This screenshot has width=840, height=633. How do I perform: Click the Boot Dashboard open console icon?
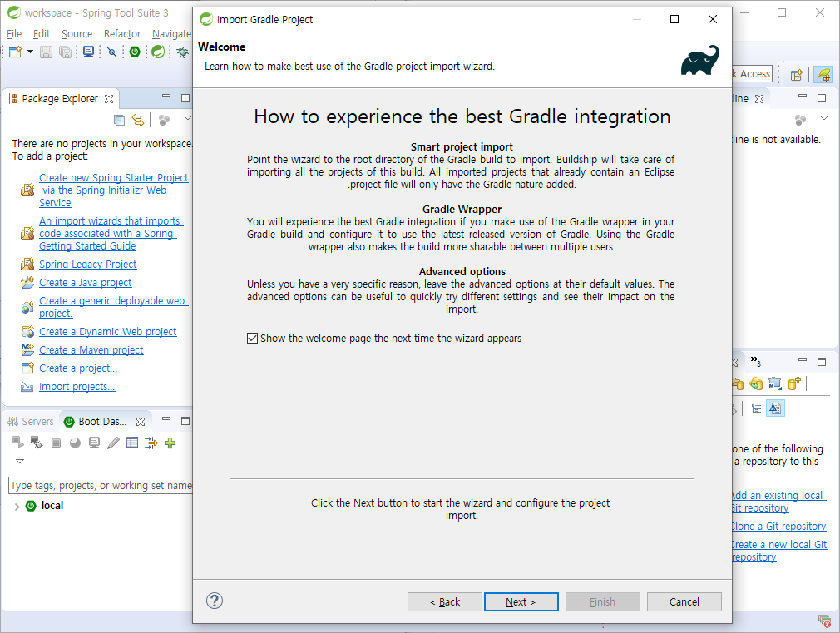[94, 443]
